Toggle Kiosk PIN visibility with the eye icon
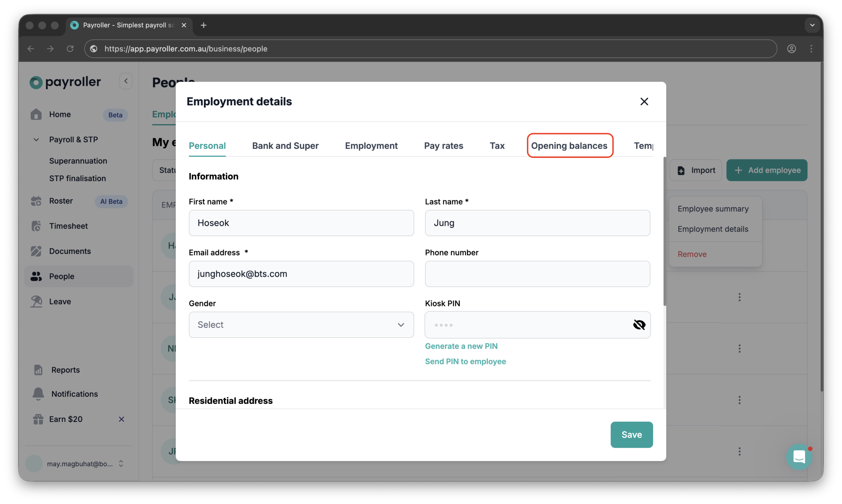 pos(639,325)
